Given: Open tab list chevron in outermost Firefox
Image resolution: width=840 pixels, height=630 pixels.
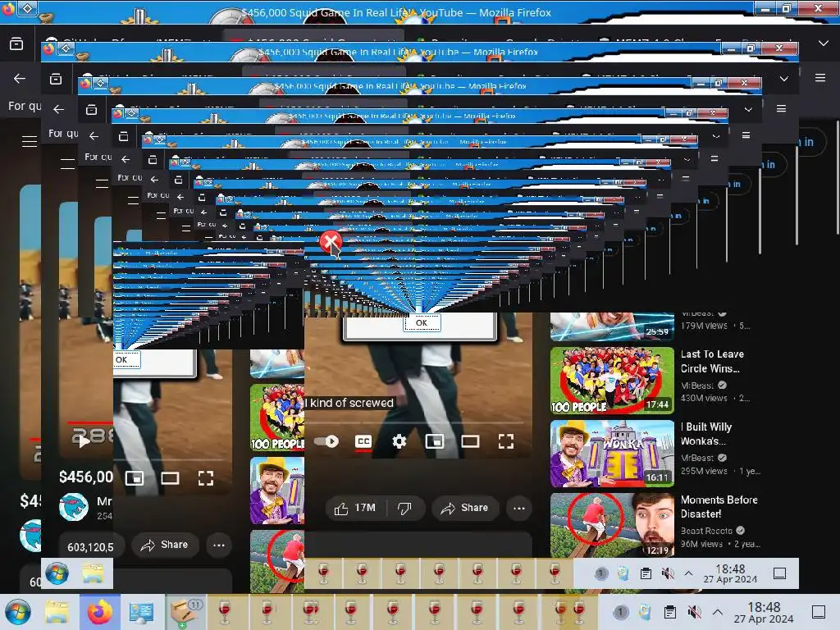Looking at the screenshot, I should pos(824,43).
